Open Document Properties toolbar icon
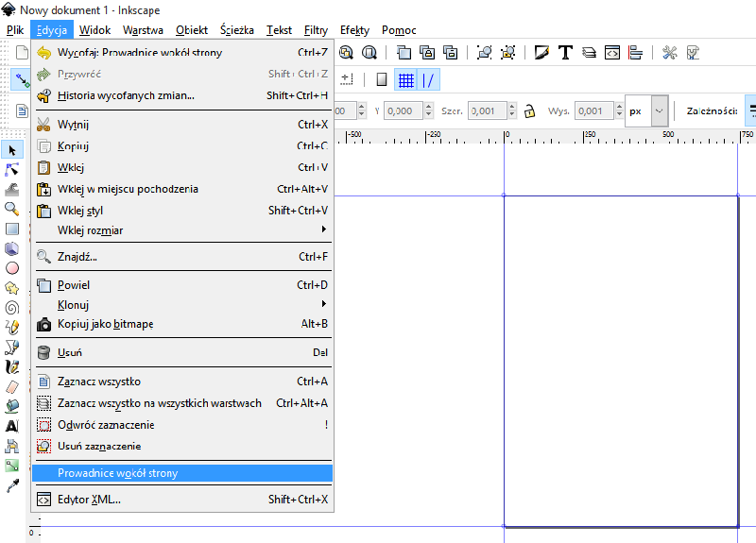This screenshot has height=543, width=756. click(x=693, y=52)
